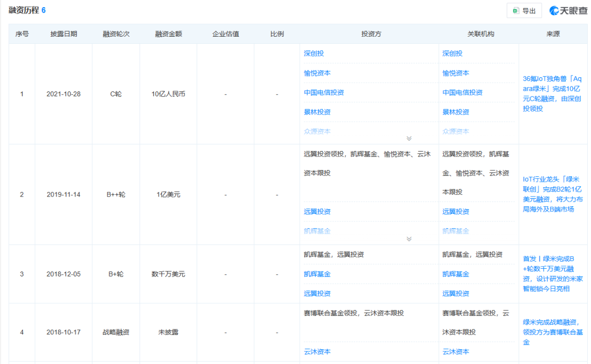This screenshot has height=364, width=591.
Task: Open 深创投 in the 投资方 column
Action: 314,54
